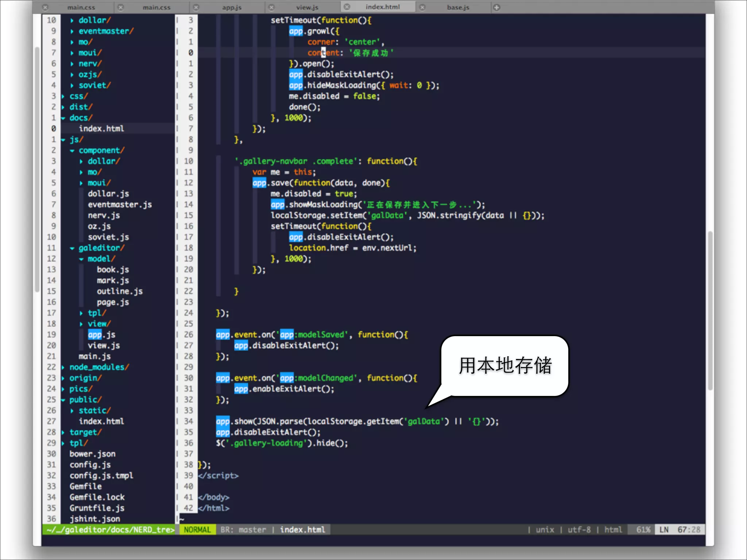Click the NORMAL mode indicator in status bar
Image resolution: width=747 pixels, height=560 pixels.
pyautogui.click(x=197, y=530)
